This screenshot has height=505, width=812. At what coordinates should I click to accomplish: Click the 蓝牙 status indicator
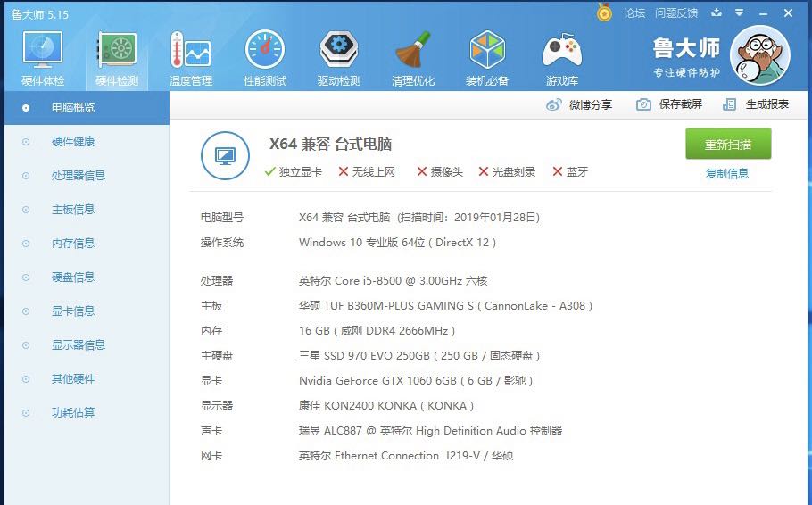(x=570, y=172)
